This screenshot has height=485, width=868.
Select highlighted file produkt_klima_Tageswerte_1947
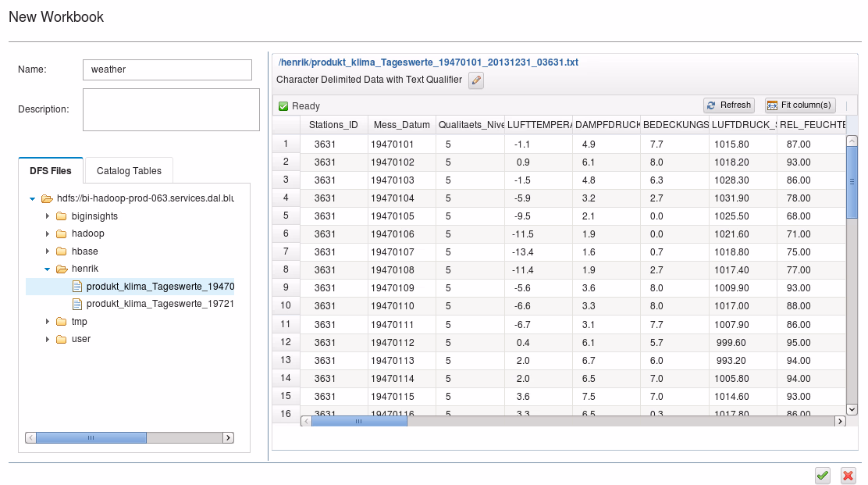coord(160,287)
